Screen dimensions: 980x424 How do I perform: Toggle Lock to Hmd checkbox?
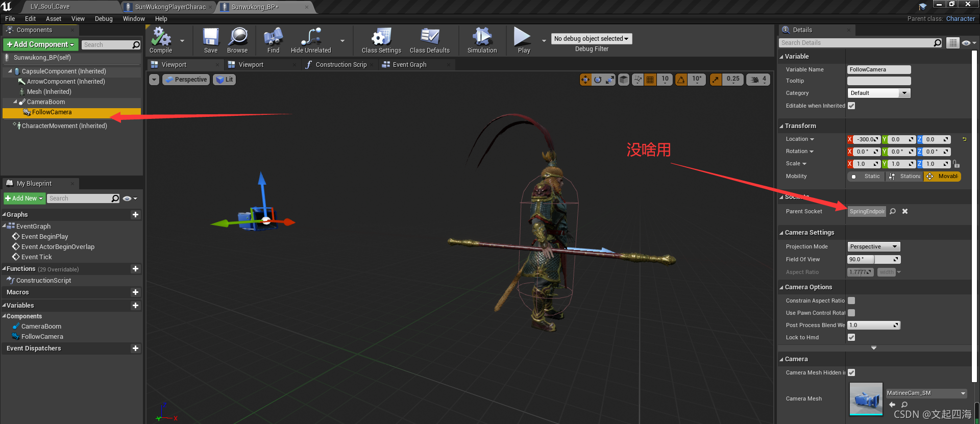tap(851, 337)
